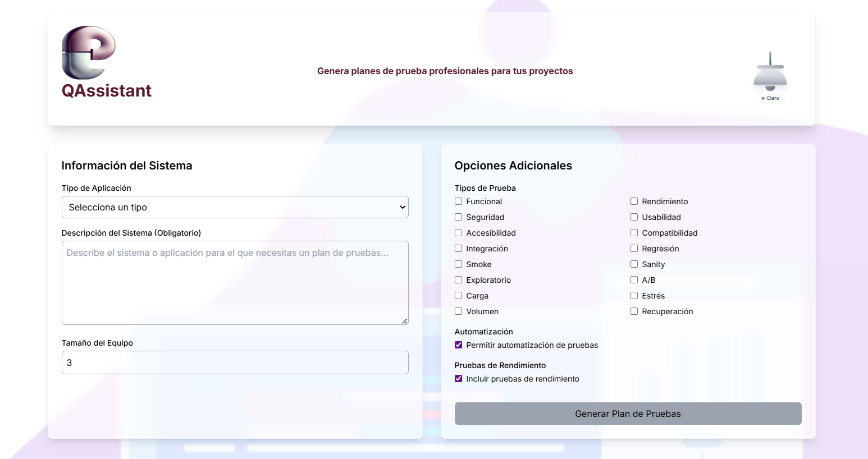Uncheck Incluir pruebas de rendimiento
The image size is (868, 459).
pos(459,379)
